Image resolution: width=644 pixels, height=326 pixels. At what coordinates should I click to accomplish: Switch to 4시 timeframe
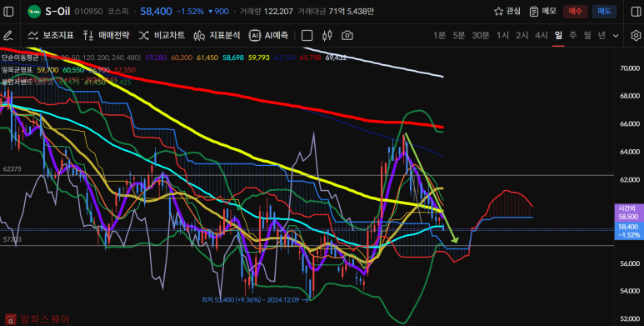click(541, 35)
